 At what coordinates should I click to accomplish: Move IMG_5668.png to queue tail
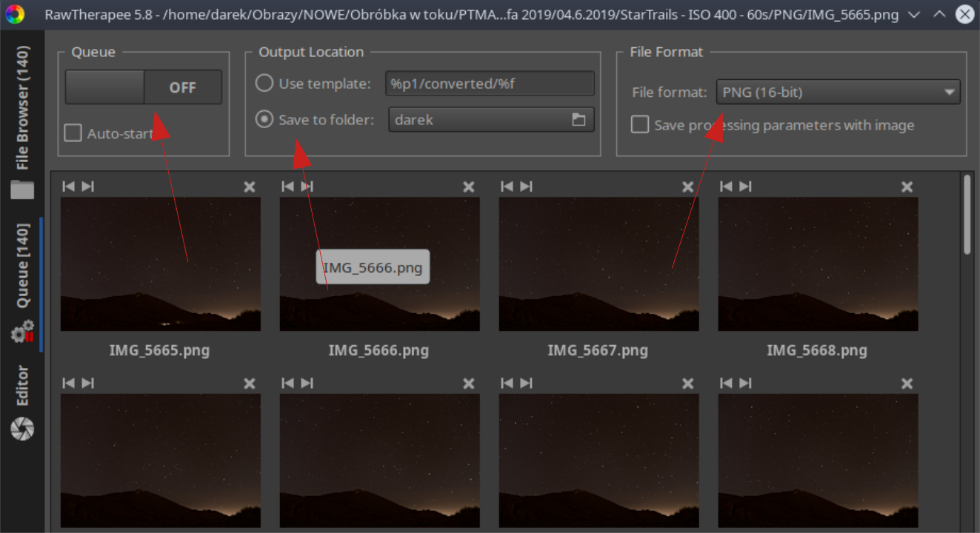click(x=745, y=187)
